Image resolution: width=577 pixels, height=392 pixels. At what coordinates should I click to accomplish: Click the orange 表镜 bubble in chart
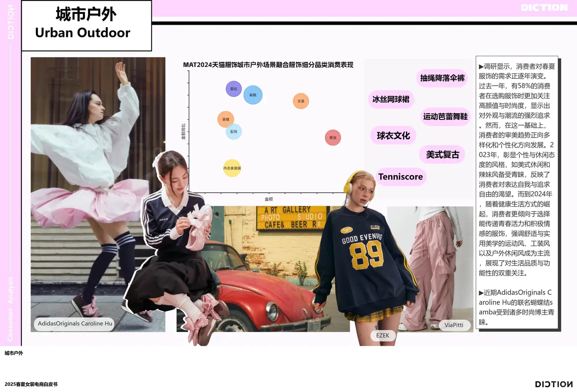click(225, 119)
